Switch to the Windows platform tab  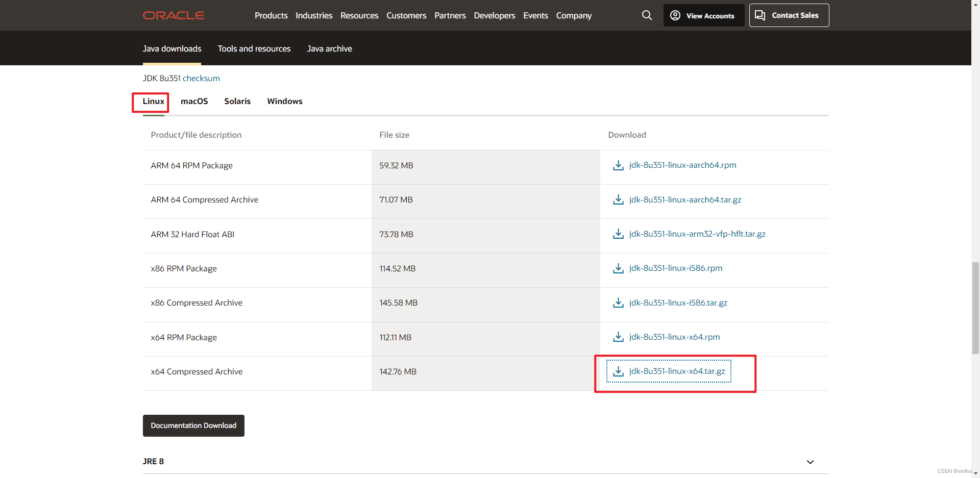click(285, 101)
